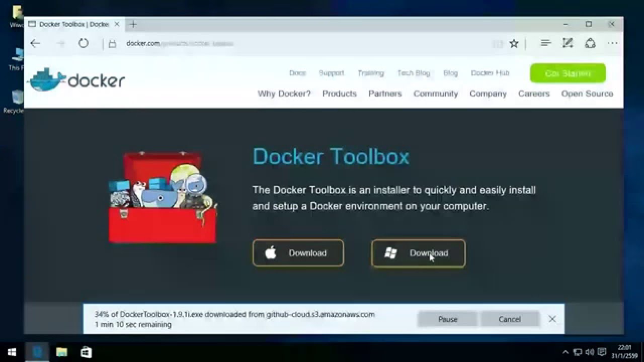This screenshot has height=362, width=644.
Task: Open the Tech Blog link
Action: (414, 73)
